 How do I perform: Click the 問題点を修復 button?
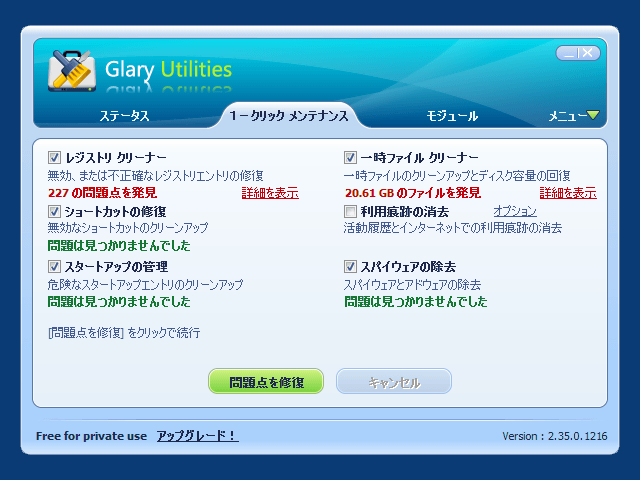pos(266,382)
